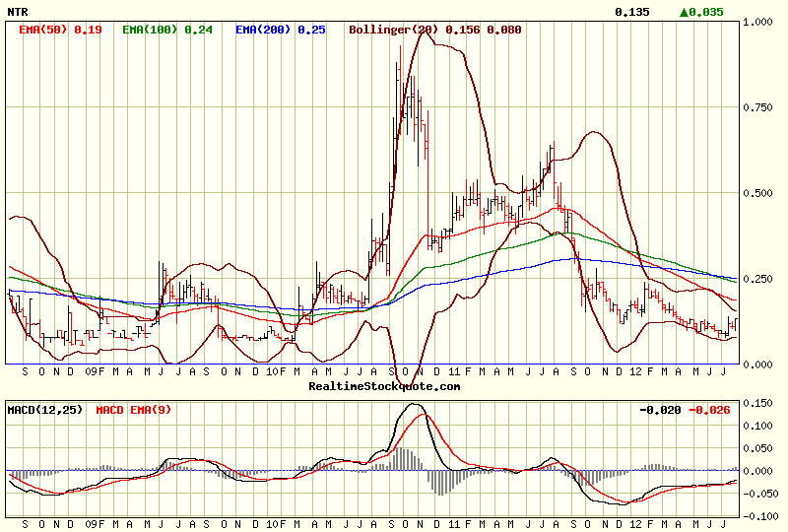Click the 0.500 price axis label
788x532 pixels.
(x=757, y=193)
